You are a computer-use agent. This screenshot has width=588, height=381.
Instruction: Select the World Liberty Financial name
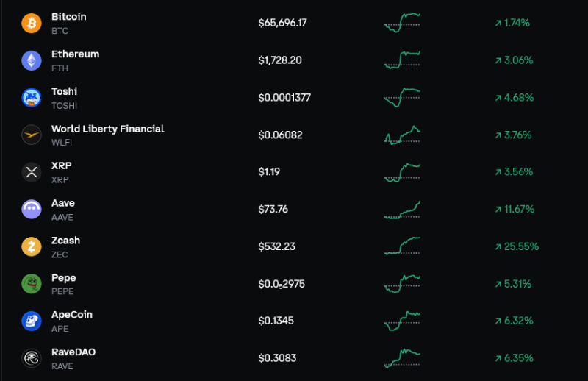click(x=107, y=129)
